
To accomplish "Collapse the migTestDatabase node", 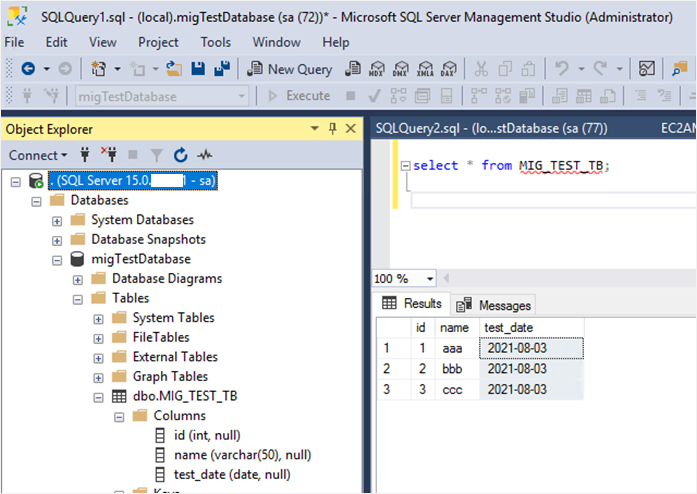I will click(57, 261).
